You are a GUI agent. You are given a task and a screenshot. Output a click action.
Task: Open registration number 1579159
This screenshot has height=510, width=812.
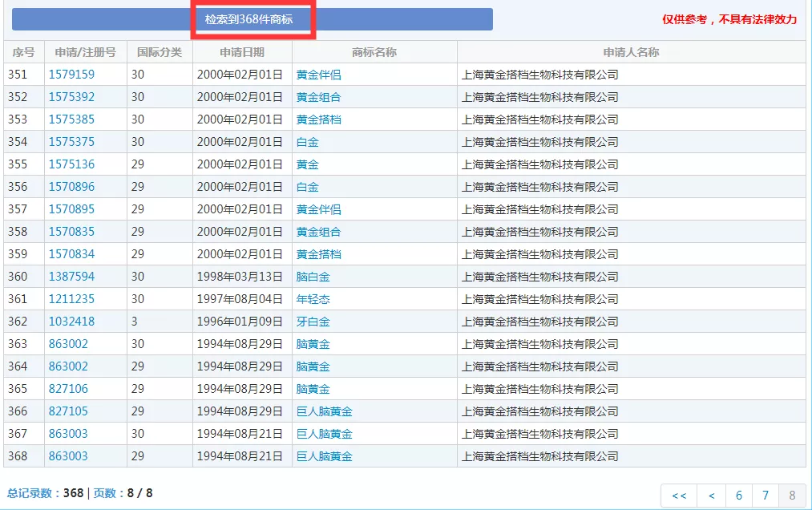[71, 75]
